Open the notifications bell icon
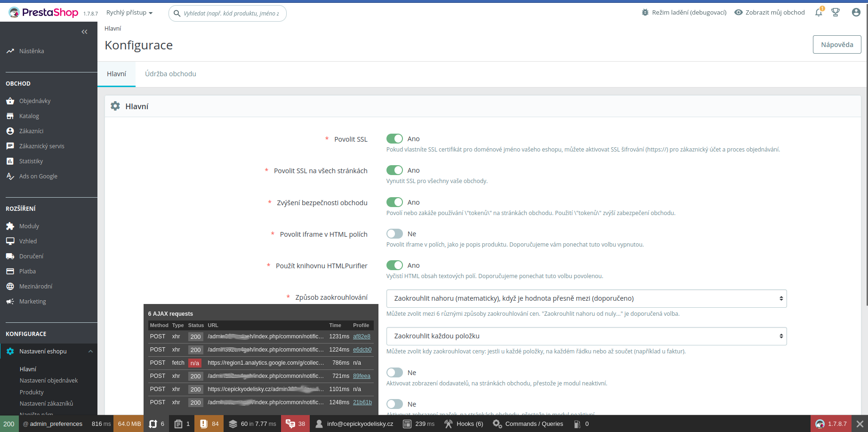This screenshot has width=868, height=432. pos(819,13)
